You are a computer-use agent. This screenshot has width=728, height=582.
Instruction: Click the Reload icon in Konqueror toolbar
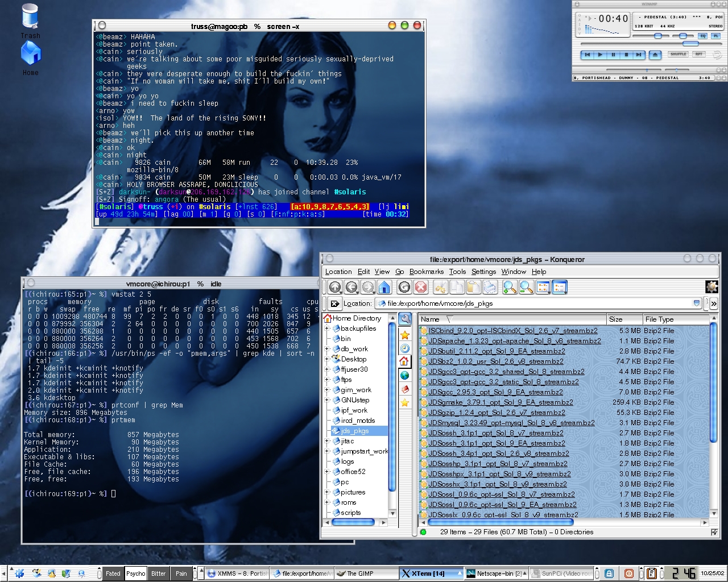click(404, 288)
